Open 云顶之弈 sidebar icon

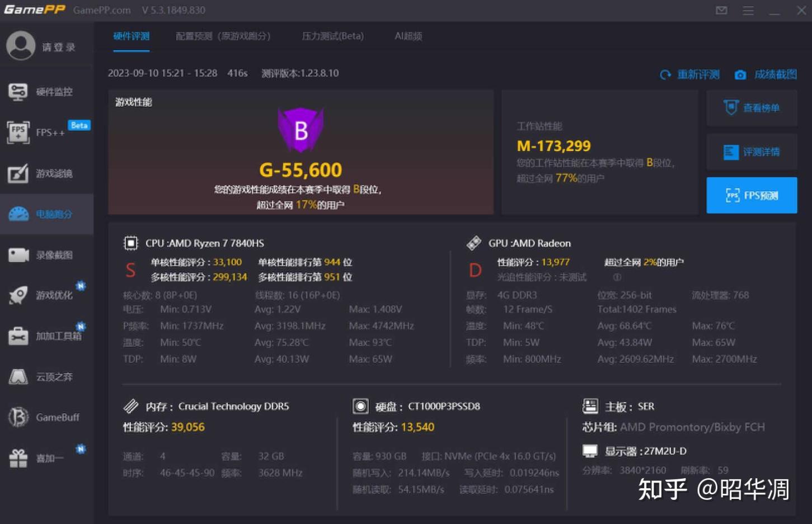(x=18, y=377)
